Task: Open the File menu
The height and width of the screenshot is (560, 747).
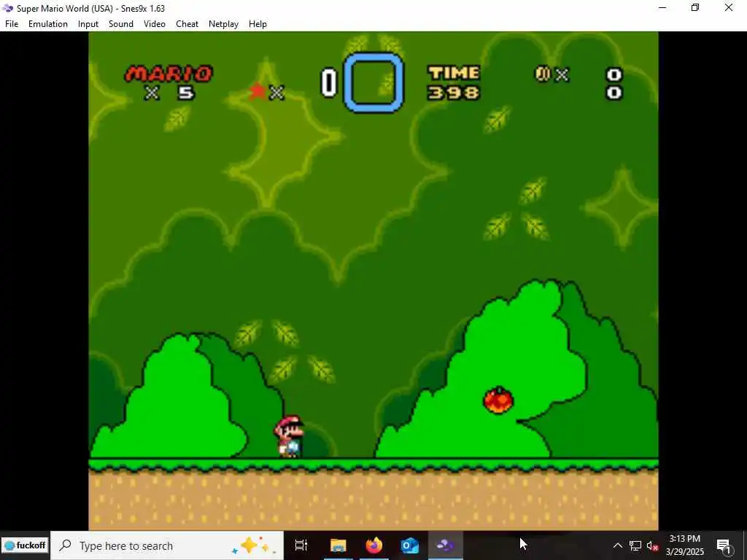Action: pos(12,24)
